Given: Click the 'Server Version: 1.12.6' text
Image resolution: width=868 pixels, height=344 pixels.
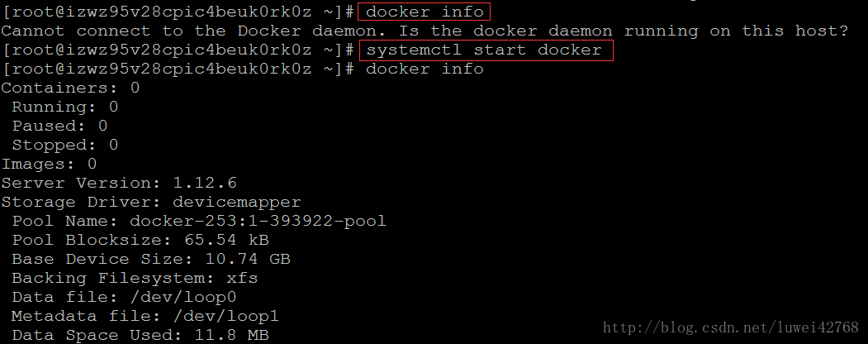Looking at the screenshot, I should [x=119, y=183].
